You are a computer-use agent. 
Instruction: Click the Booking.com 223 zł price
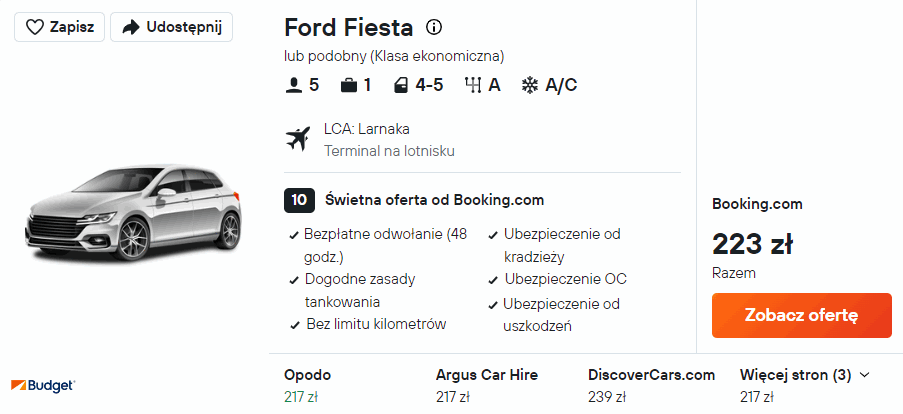click(x=752, y=243)
